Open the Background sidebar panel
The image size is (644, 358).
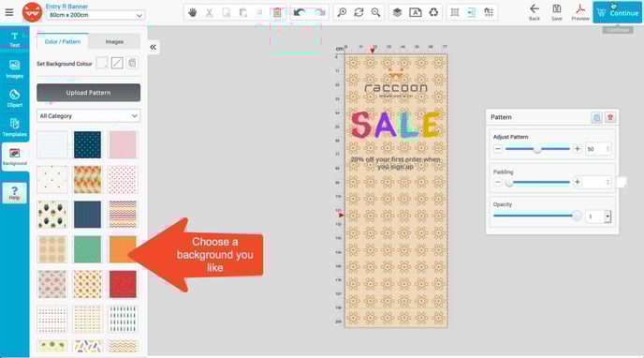(x=14, y=157)
